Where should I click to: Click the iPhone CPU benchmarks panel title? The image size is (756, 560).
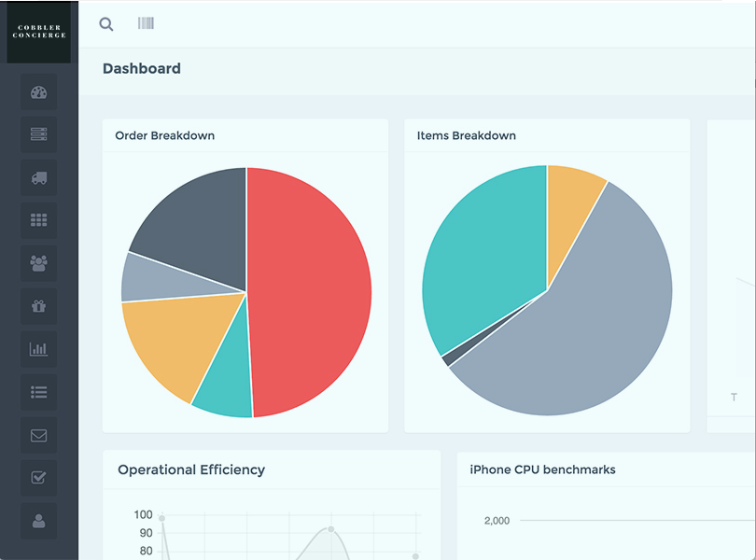pyautogui.click(x=542, y=469)
